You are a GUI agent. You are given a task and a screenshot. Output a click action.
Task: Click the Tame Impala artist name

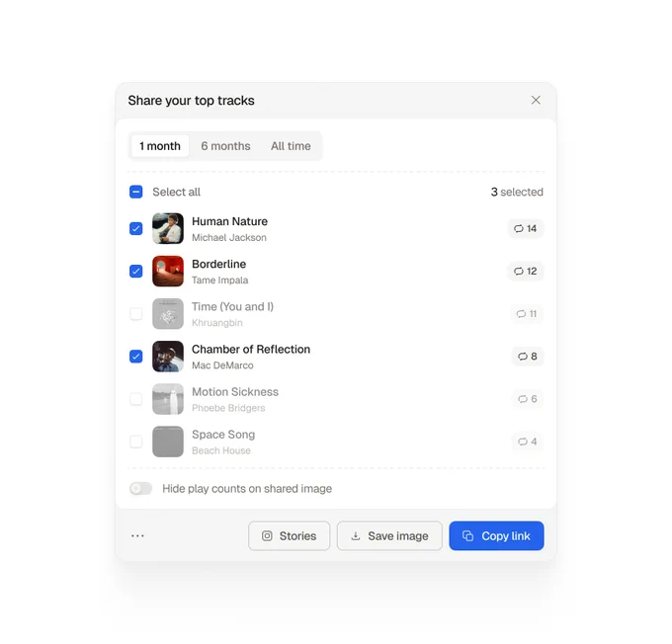(219, 281)
